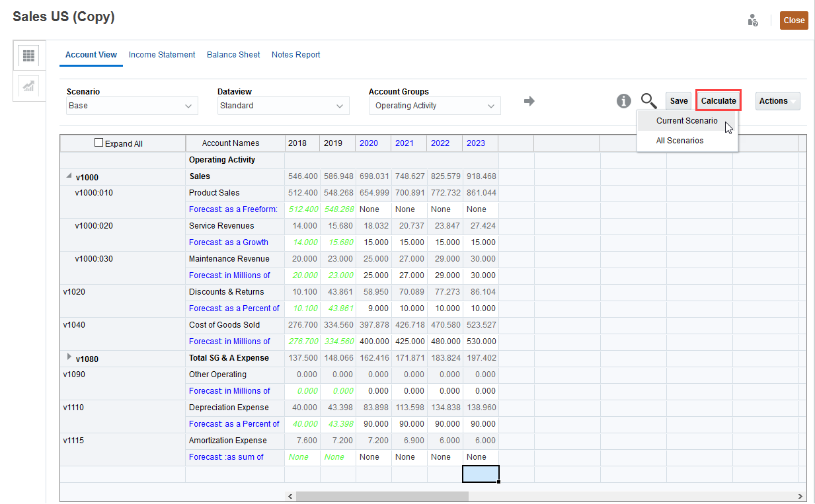Switch to the Income Statement tab

(162, 55)
